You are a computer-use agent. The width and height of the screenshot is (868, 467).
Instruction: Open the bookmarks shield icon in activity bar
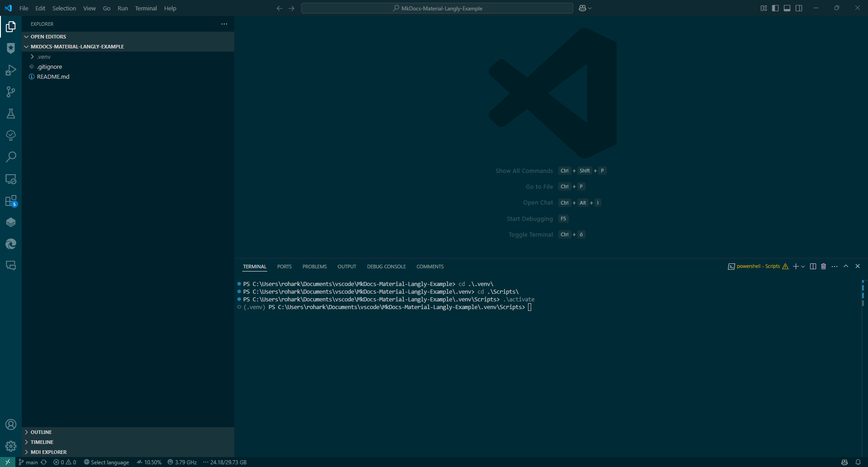11,48
